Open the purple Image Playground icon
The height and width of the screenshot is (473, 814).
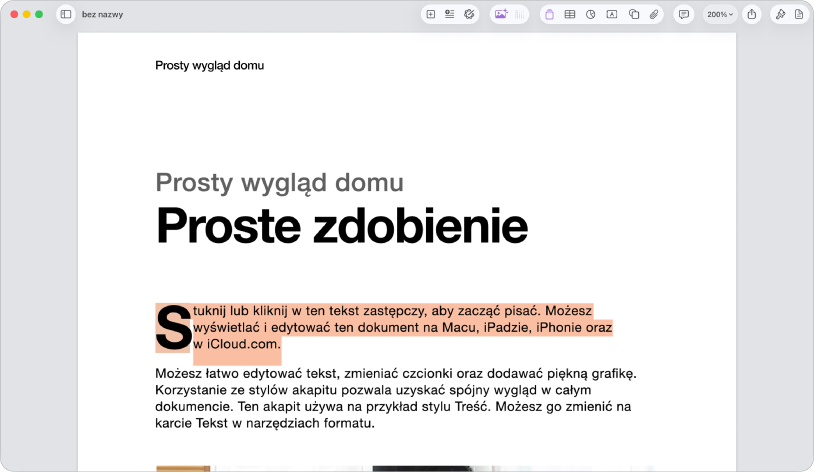point(501,15)
